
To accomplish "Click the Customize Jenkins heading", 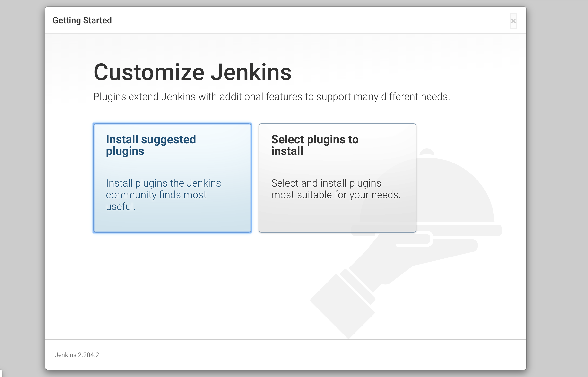I will click(x=192, y=72).
